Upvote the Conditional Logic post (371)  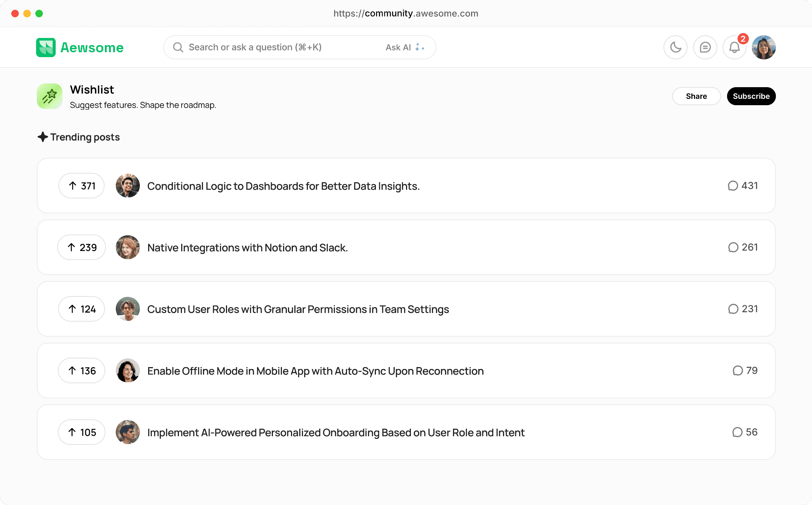pyautogui.click(x=81, y=186)
